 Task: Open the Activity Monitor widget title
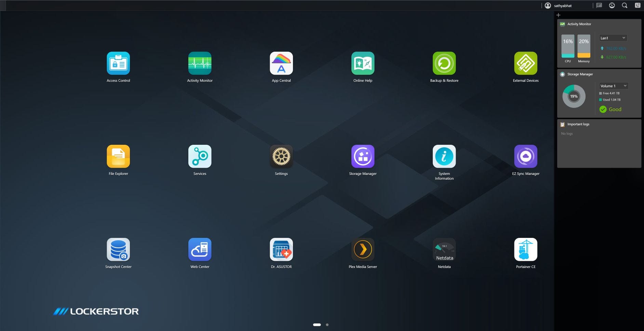[579, 24]
